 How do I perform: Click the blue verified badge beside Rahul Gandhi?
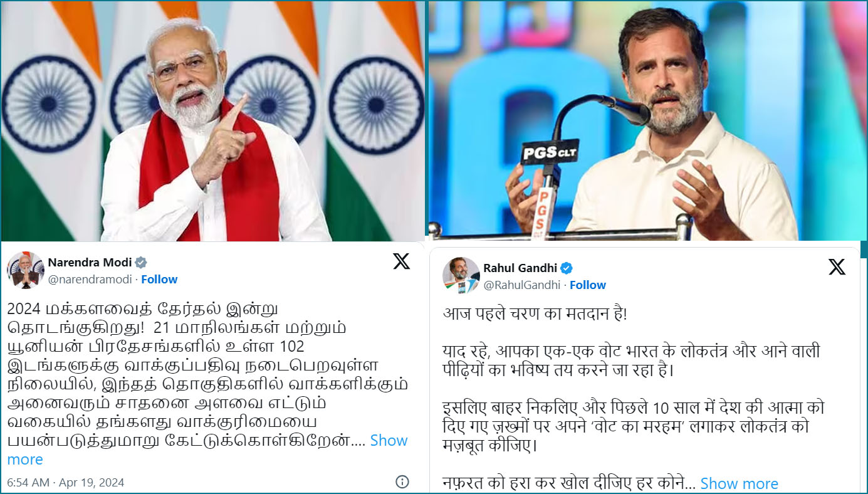tap(567, 268)
